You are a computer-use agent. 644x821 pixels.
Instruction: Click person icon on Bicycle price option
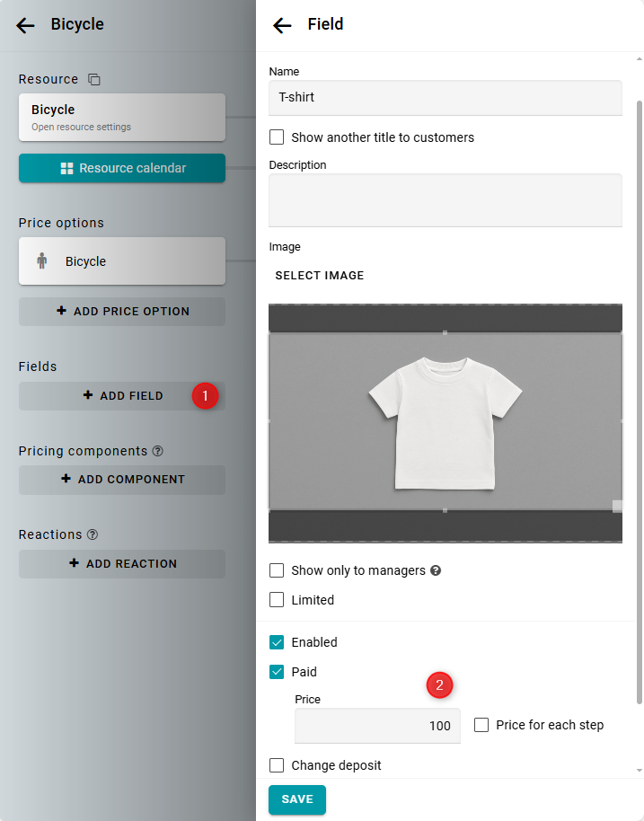click(x=41, y=261)
